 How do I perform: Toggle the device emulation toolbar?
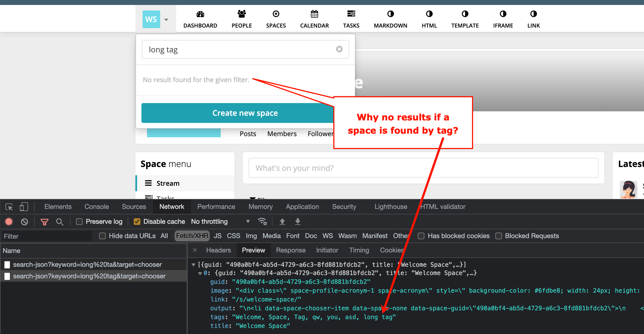24,207
